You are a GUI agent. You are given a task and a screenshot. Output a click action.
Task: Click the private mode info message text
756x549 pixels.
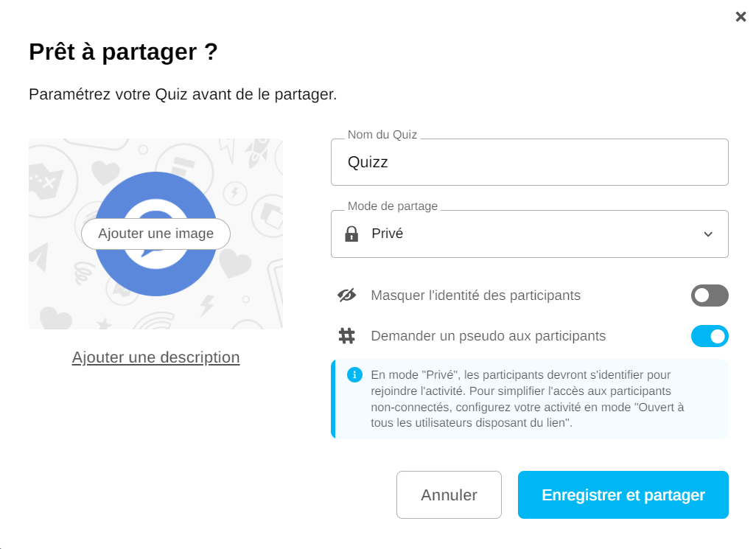tap(527, 399)
